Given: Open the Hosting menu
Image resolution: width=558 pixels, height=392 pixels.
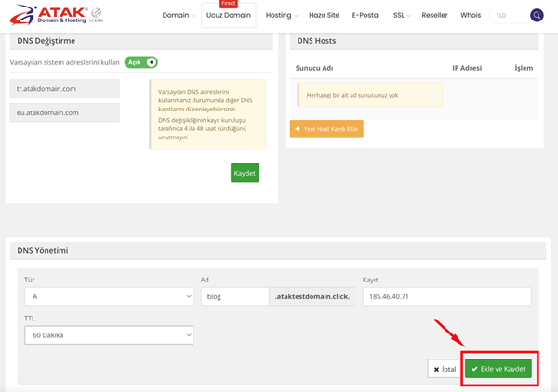Looking at the screenshot, I should coord(282,15).
